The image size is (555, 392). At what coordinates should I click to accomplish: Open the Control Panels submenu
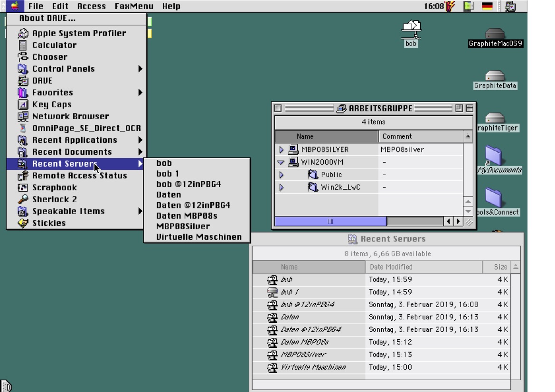(x=76, y=69)
